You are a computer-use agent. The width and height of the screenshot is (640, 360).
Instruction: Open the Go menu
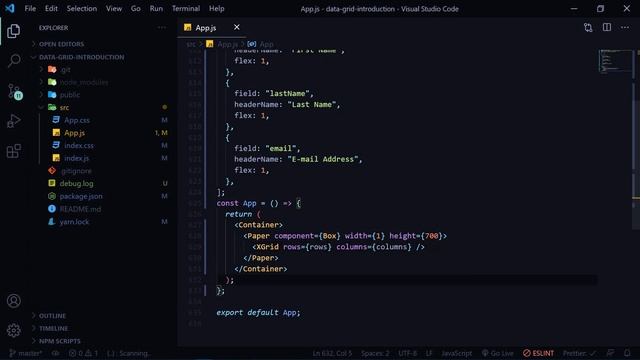coord(136,8)
